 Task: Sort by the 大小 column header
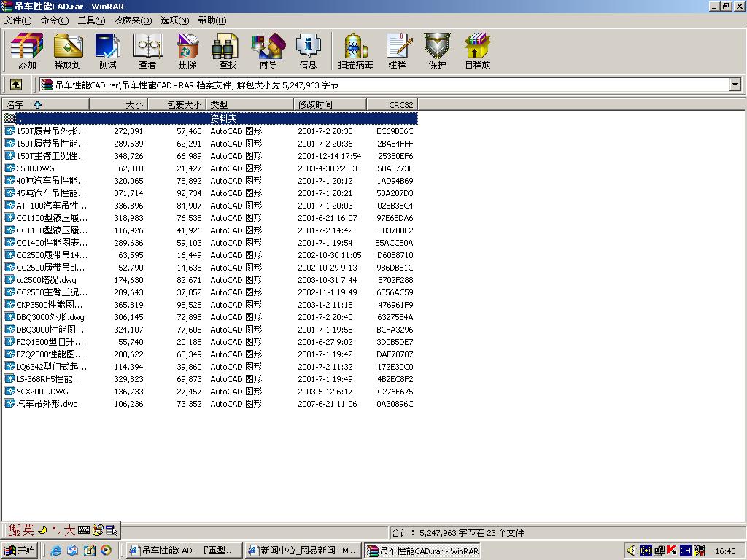point(119,105)
